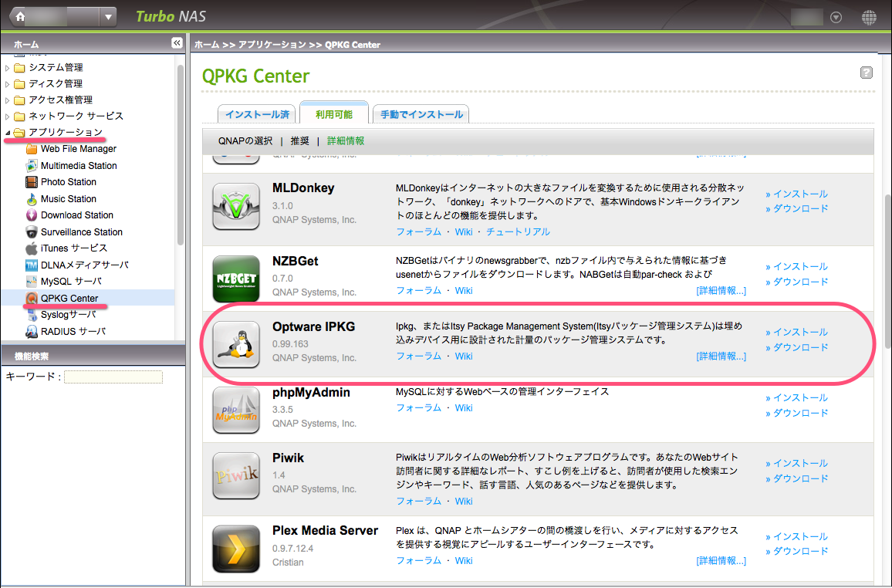Open the Plex Media Server Wiki link

pos(464,561)
